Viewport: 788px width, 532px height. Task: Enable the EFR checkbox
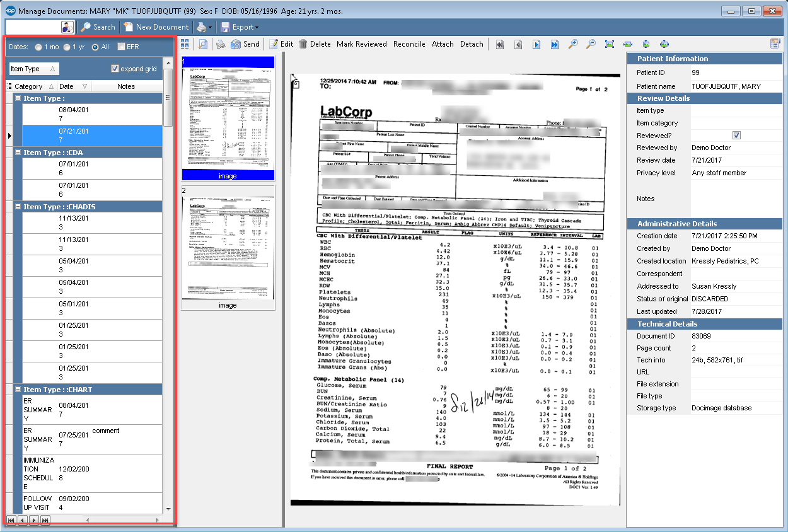tap(121, 47)
